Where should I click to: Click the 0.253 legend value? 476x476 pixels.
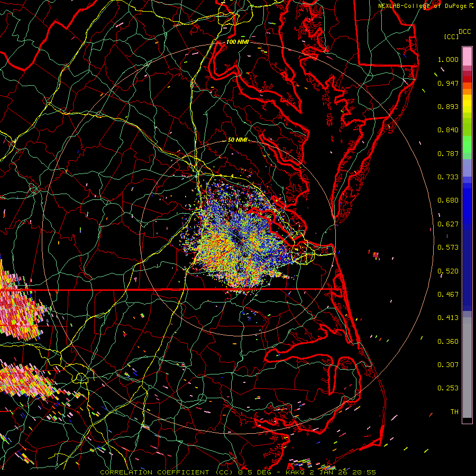pyautogui.click(x=448, y=388)
